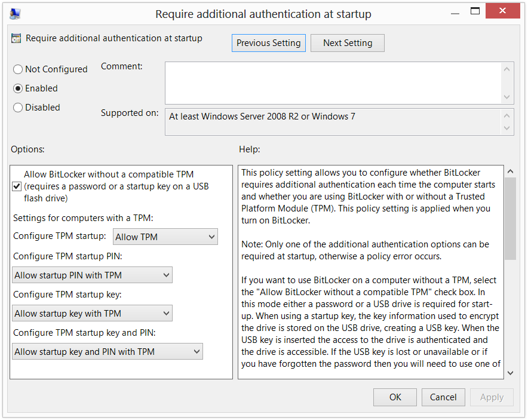Open the Configure TPM startup dropdown
The image size is (528, 420).
(165, 237)
